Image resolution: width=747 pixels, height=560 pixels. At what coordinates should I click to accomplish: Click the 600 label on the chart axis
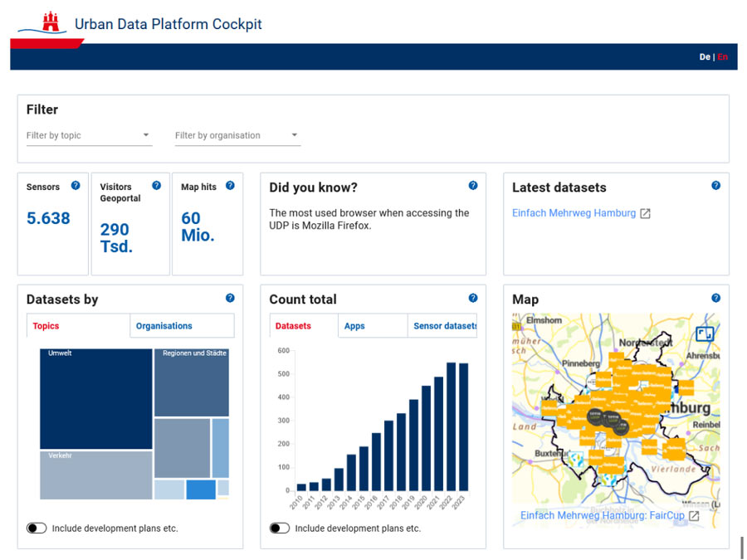point(284,350)
